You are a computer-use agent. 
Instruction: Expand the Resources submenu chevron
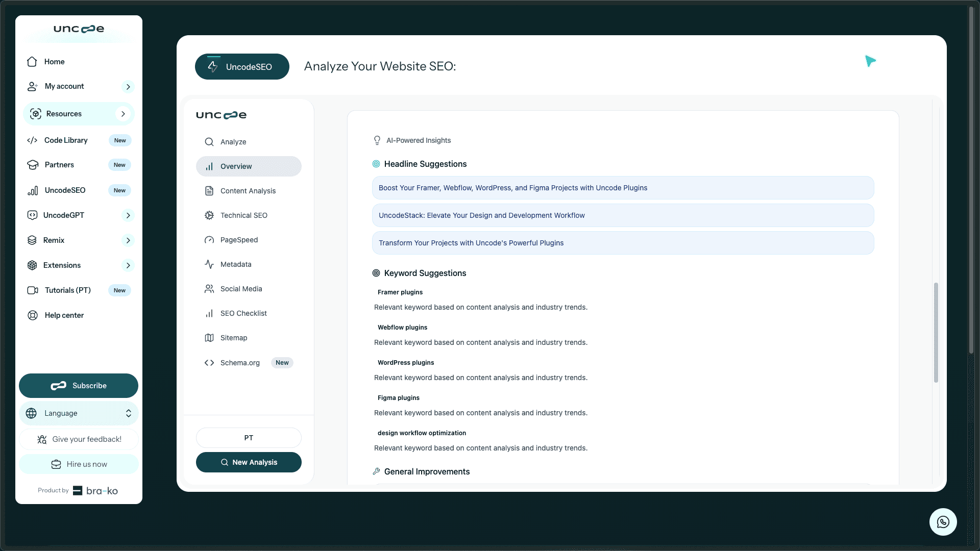(123, 114)
